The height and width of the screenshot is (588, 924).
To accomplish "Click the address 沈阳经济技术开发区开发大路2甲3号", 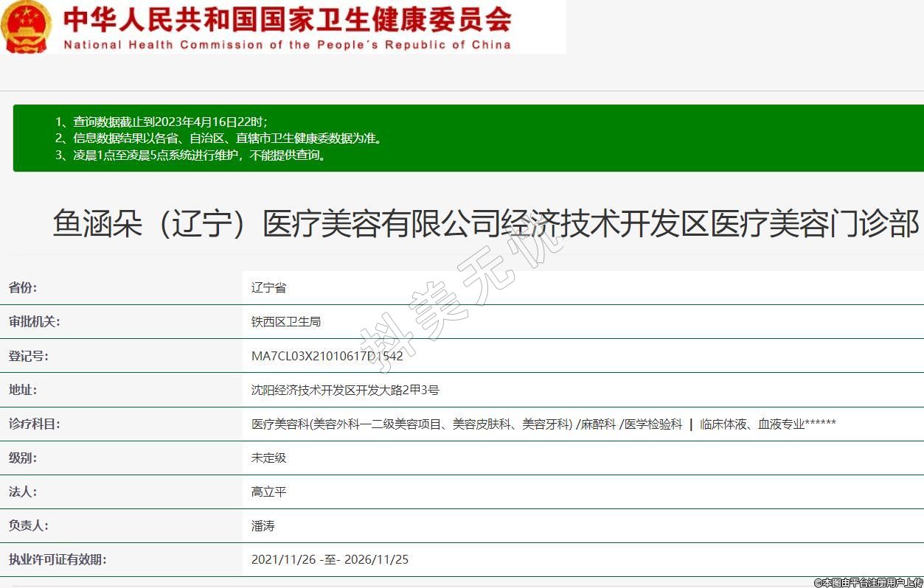I will pos(345,390).
